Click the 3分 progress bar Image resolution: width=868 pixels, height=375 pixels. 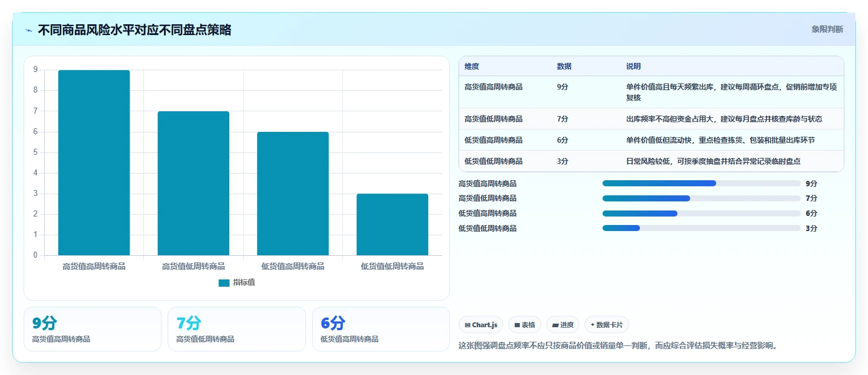coord(702,229)
